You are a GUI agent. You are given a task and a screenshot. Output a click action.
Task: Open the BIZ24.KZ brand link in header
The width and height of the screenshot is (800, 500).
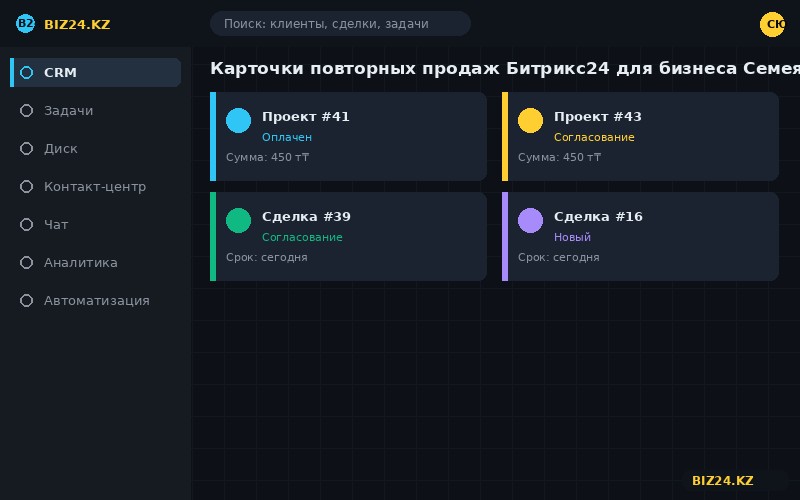click(x=77, y=24)
